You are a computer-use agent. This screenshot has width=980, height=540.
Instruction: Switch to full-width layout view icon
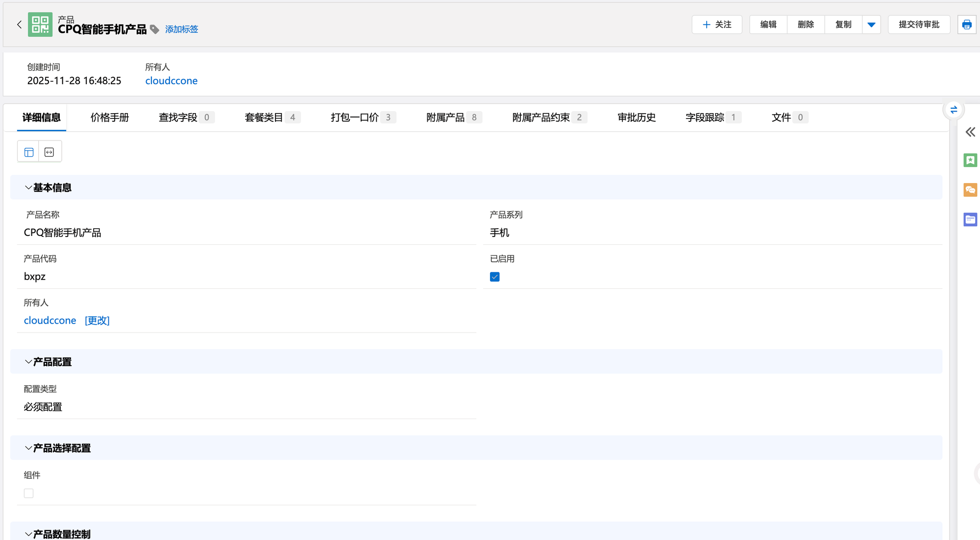click(49, 152)
